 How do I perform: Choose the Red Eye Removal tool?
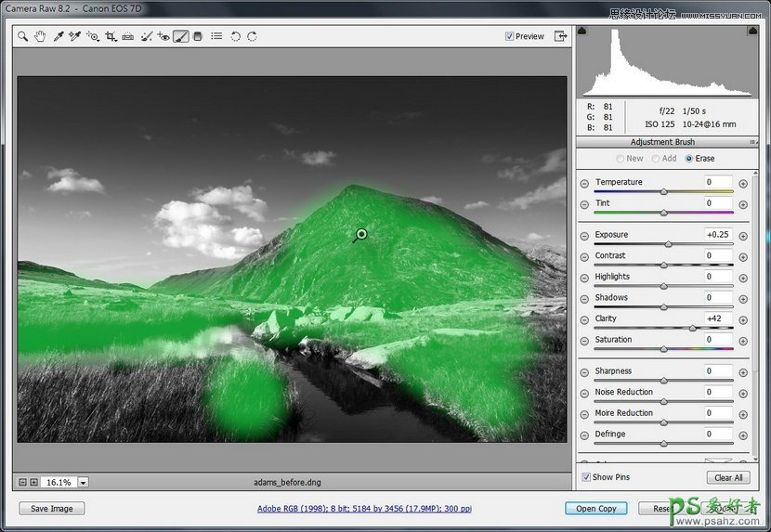pos(163,36)
